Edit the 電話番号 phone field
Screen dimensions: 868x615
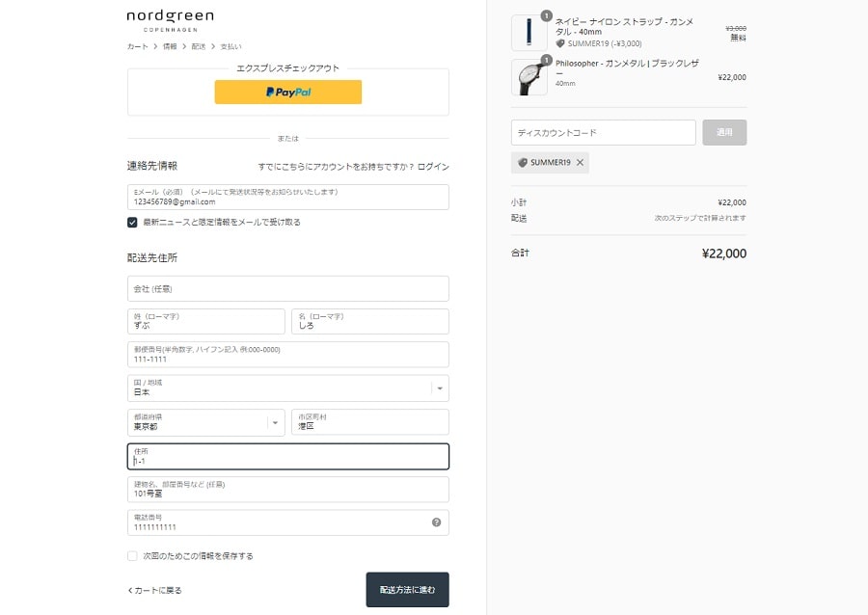pyautogui.click(x=287, y=522)
